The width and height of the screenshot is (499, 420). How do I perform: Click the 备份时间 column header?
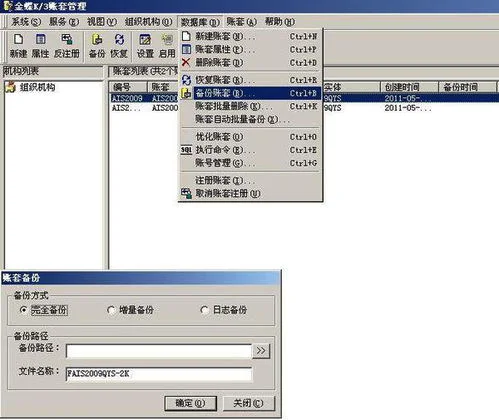467,87
